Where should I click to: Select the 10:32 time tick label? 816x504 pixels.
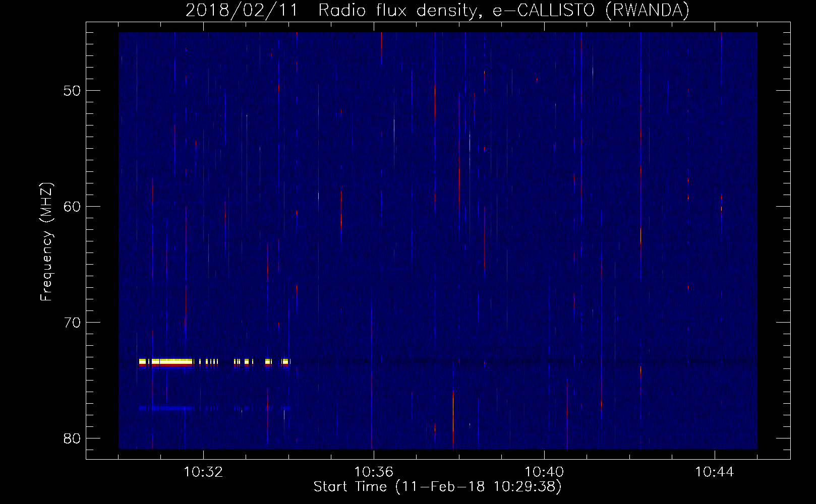[203, 472]
